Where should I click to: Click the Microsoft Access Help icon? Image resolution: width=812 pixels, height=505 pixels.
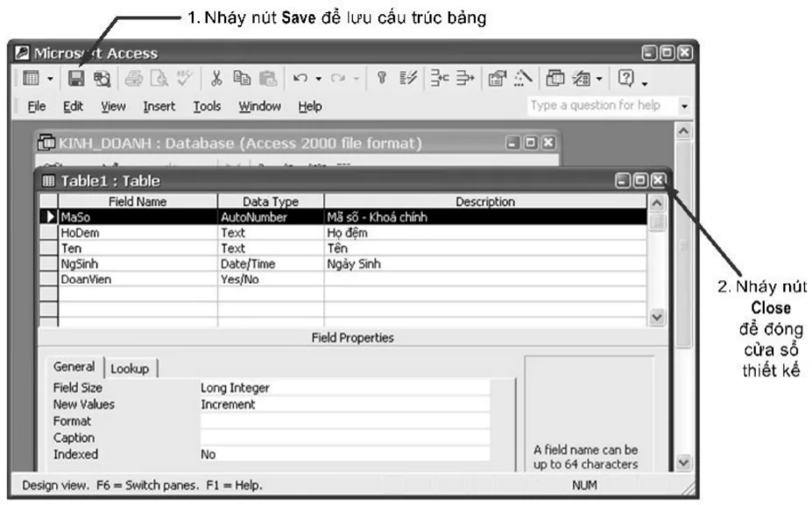[x=626, y=79]
